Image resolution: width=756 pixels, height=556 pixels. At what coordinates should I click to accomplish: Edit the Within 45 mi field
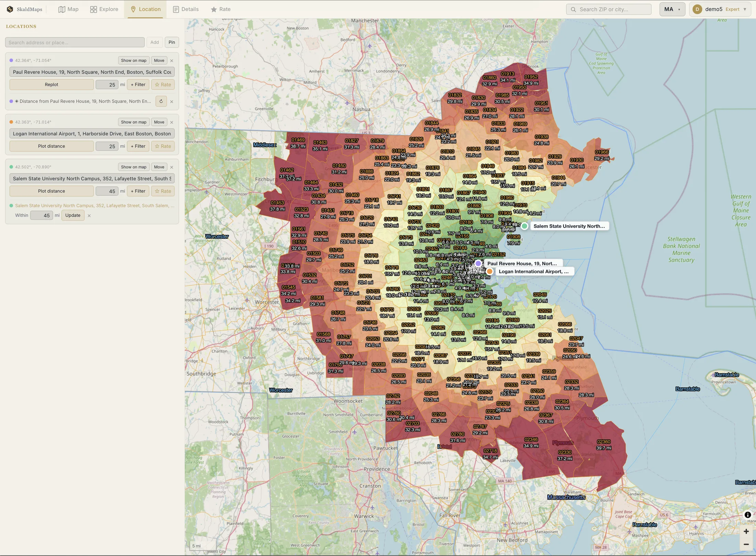[42, 215]
